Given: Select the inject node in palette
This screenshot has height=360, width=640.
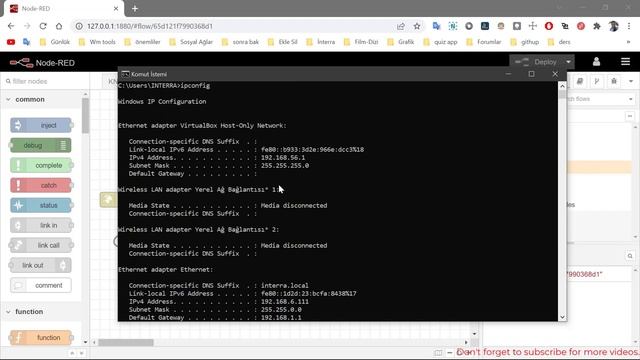Looking at the screenshot, I should coord(41,125).
